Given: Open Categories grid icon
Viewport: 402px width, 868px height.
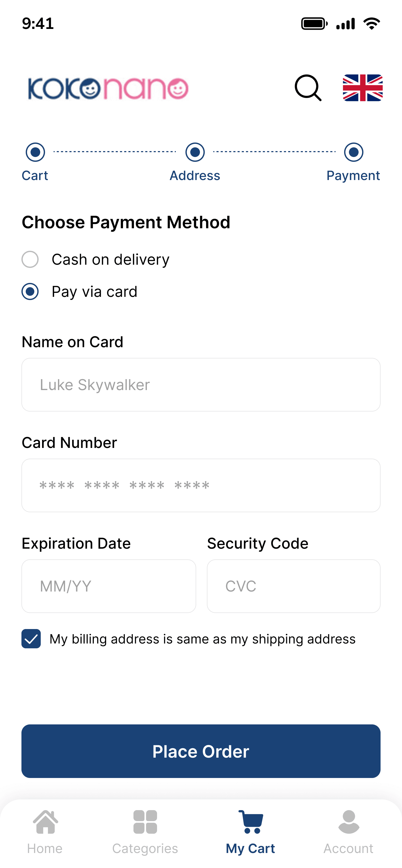Looking at the screenshot, I should pyautogui.click(x=145, y=822).
